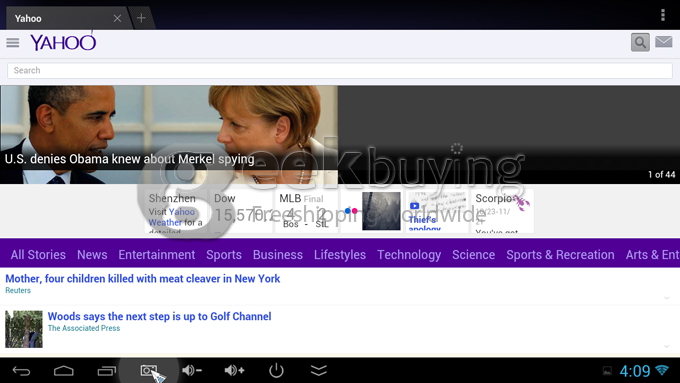680x383 pixels.
Task: Select Arts & Ent category tab
Action: click(x=652, y=255)
